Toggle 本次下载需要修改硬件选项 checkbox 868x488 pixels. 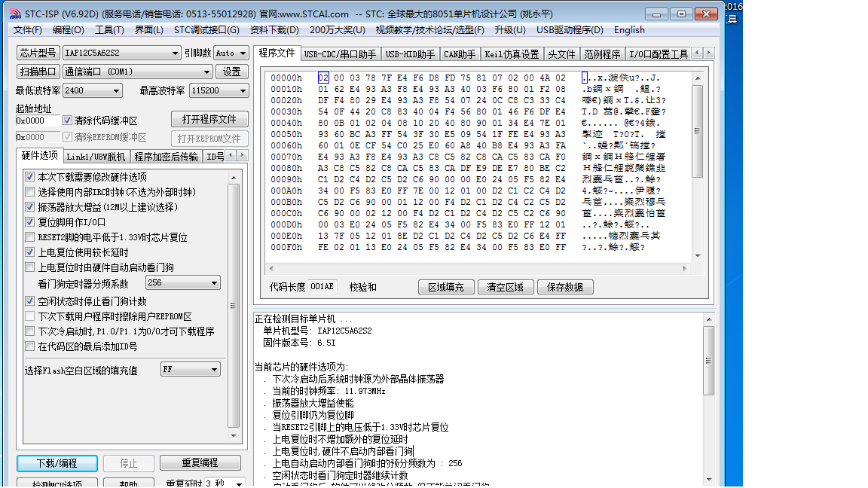(x=30, y=177)
